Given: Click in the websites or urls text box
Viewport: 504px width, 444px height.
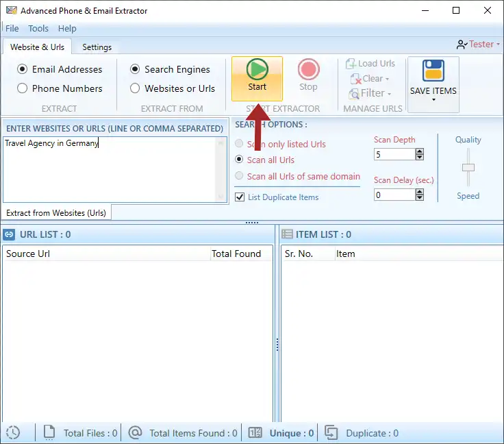Looking at the screenshot, I should click(x=110, y=169).
